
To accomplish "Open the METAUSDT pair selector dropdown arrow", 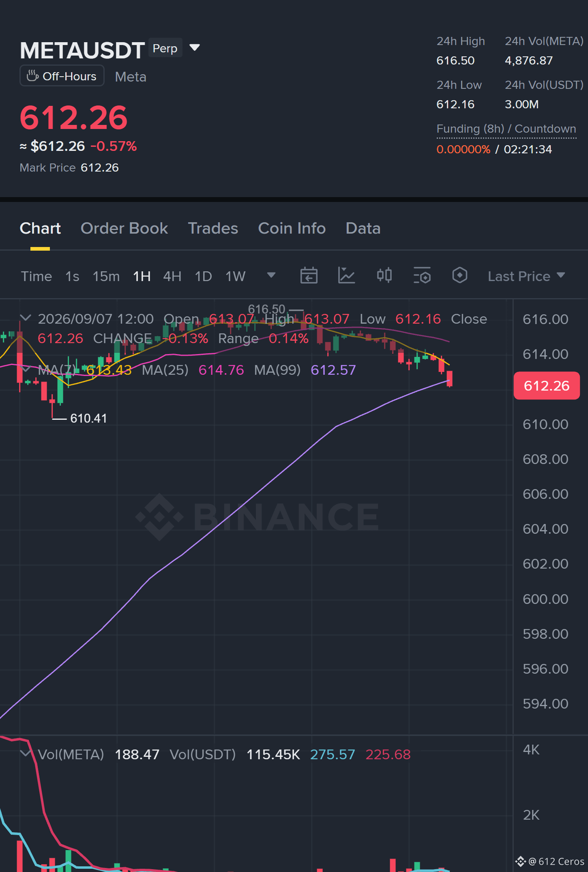I will point(195,48).
